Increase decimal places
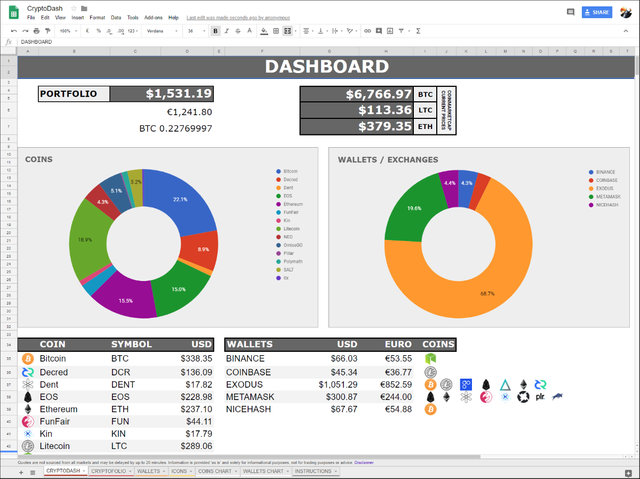This screenshot has width=640, height=479. (x=120, y=31)
